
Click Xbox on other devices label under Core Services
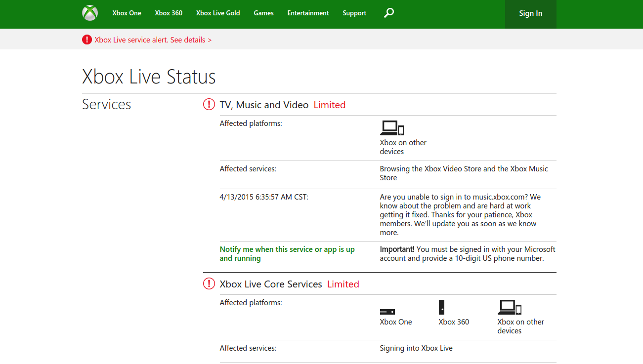point(520,326)
